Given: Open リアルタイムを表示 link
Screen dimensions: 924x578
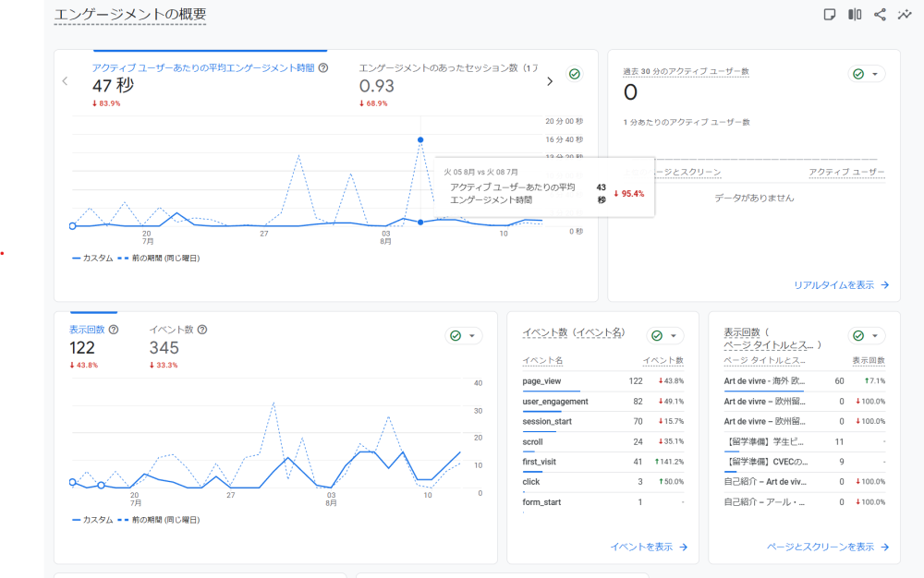Looking at the screenshot, I should (842, 285).
